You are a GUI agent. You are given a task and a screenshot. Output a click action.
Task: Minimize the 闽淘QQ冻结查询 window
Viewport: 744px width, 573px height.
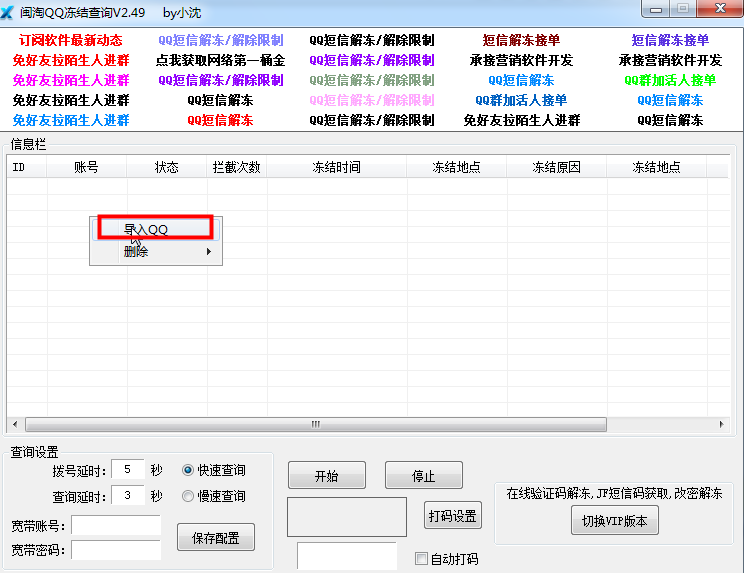656,9
